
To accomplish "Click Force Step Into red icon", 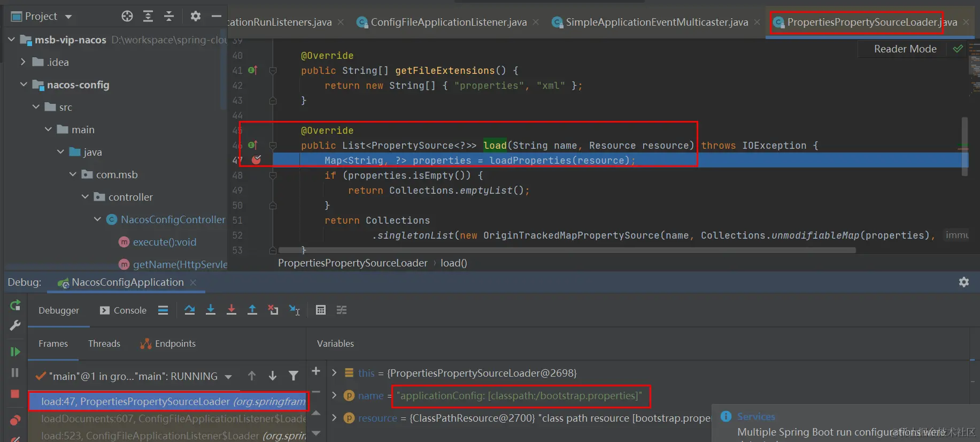I will click(232, 310).
